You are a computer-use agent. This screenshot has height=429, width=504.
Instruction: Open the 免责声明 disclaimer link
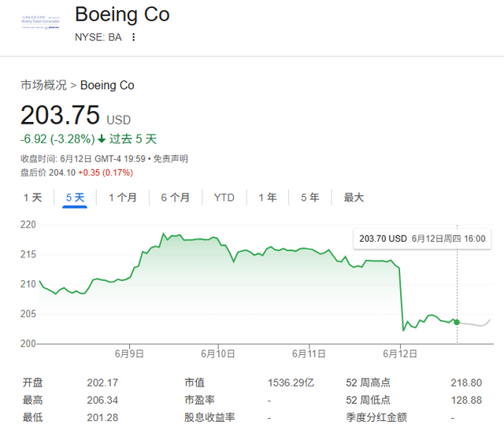[170, 159]
